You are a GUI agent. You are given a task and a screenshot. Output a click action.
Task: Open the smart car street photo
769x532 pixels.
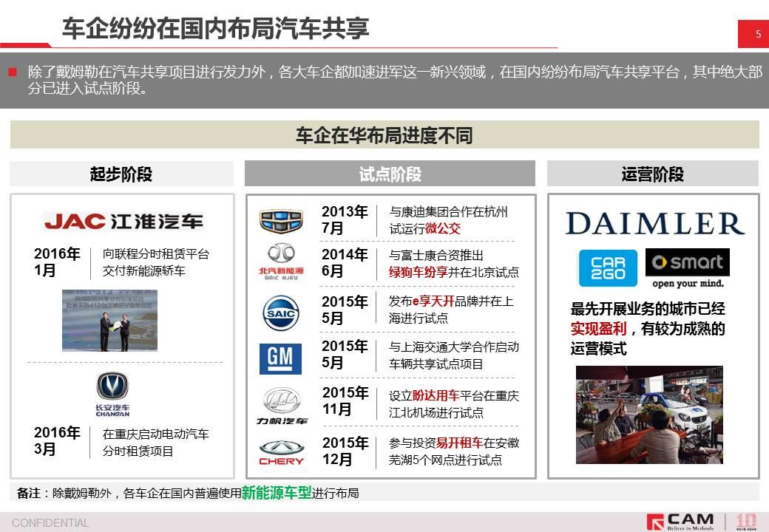pos(649,415)
